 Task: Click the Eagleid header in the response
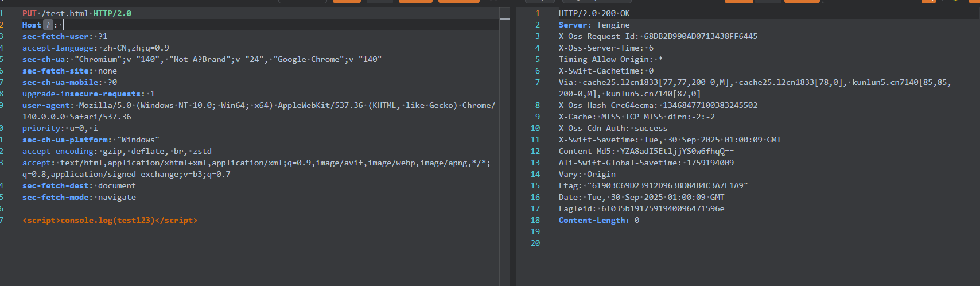click(641, 208)
